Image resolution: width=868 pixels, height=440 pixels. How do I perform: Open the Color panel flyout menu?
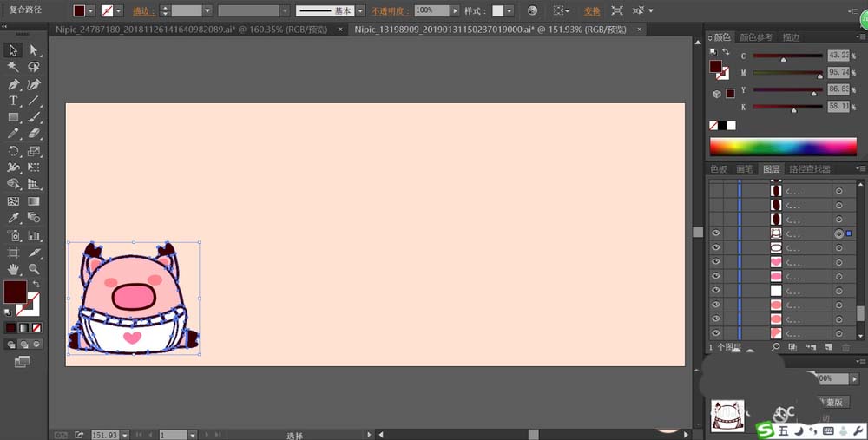tap(861, 37)
